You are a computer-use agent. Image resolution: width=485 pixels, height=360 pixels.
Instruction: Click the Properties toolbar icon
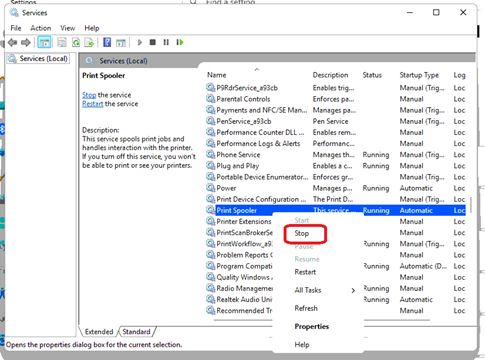[62, 42]
